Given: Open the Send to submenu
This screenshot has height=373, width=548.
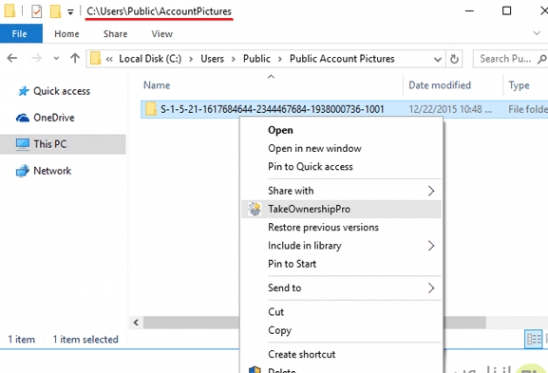Looking at the screenshot, I should click(341, 288).
